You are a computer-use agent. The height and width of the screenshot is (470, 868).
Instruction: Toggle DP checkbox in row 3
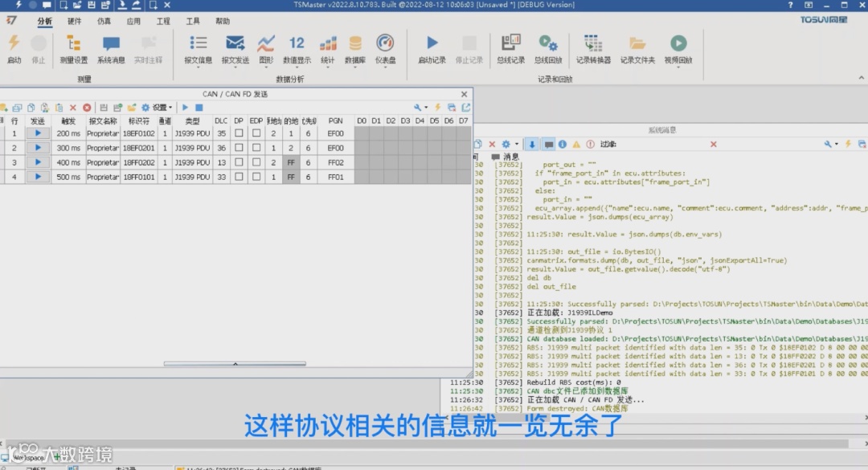(239, 162)
